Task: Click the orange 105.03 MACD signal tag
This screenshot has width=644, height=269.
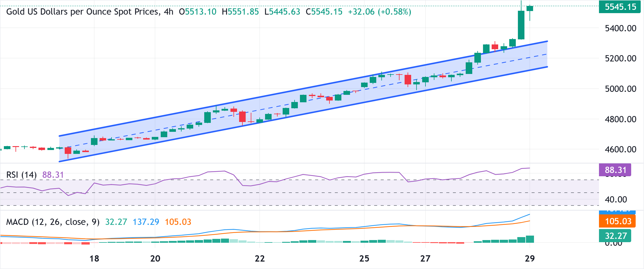Action: tap(617, 221)
